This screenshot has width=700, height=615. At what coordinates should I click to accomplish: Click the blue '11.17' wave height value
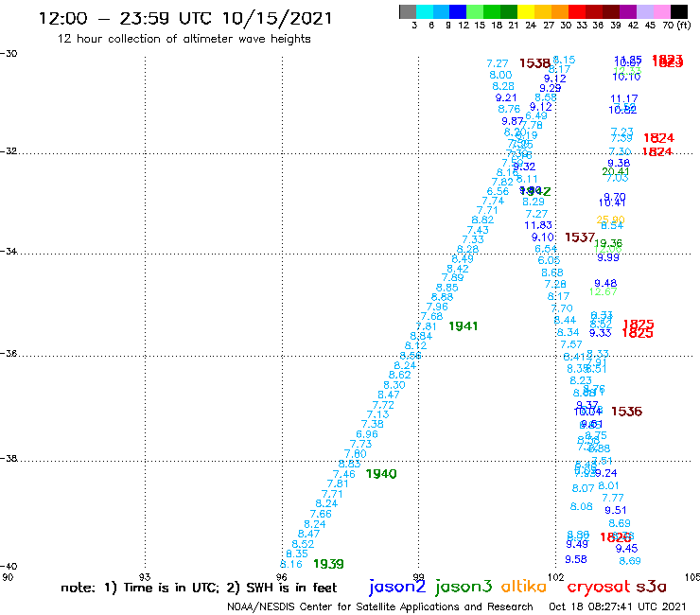point(623,98)
